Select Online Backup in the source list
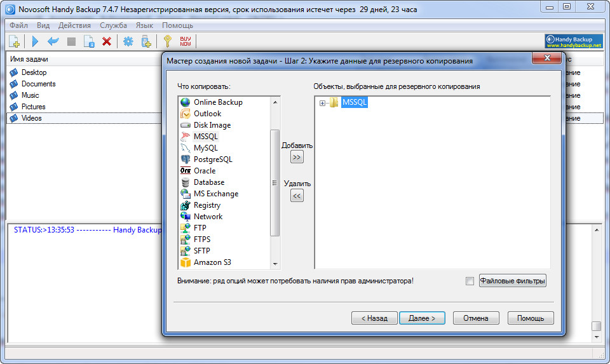Screen dimensions: 610x364 click(218, 102)
